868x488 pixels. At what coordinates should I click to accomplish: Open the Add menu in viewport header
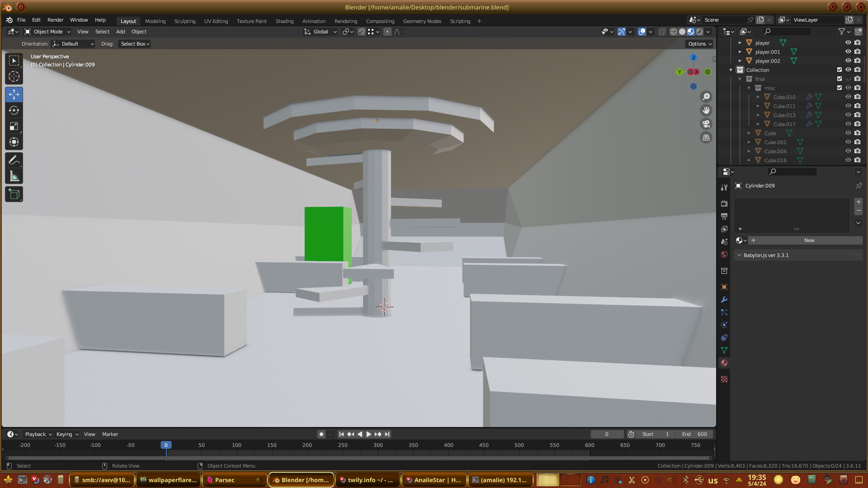120,32
